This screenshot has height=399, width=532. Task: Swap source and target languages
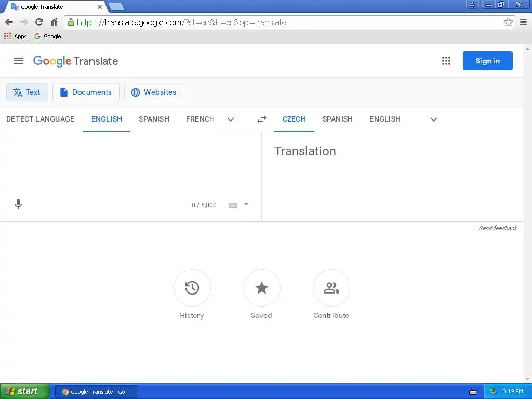point(262,119)
